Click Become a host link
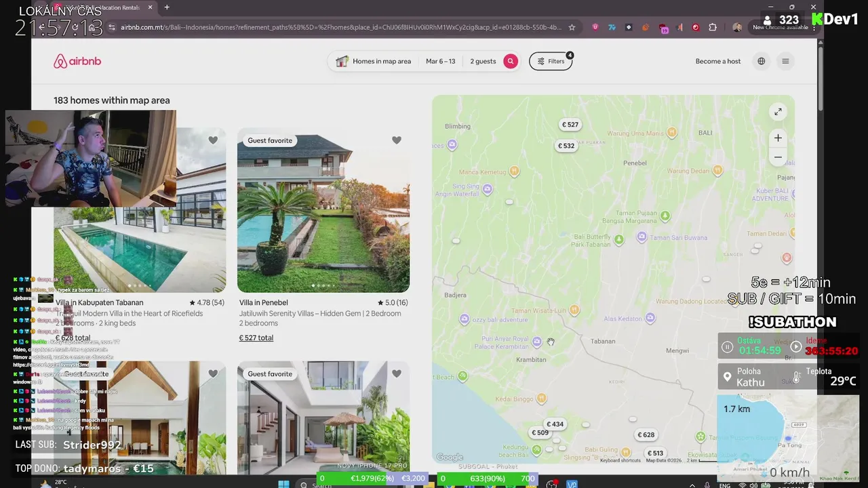This screenshot has width=868, height=488. pos(718,61)
